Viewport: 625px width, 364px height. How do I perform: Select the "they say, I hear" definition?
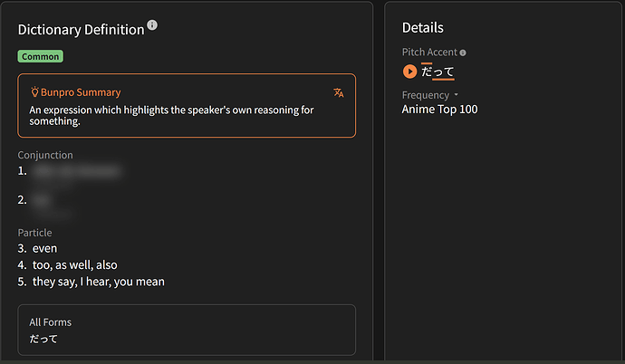click(98, 282)
